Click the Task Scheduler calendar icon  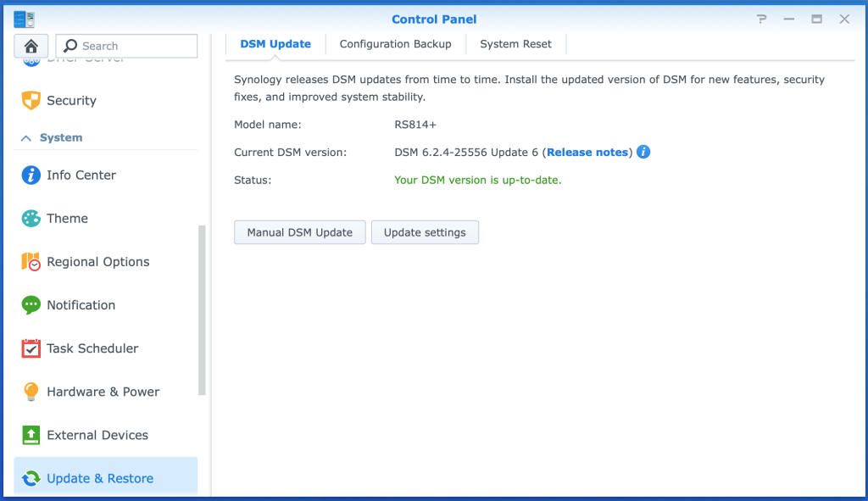tap(31, 348)
